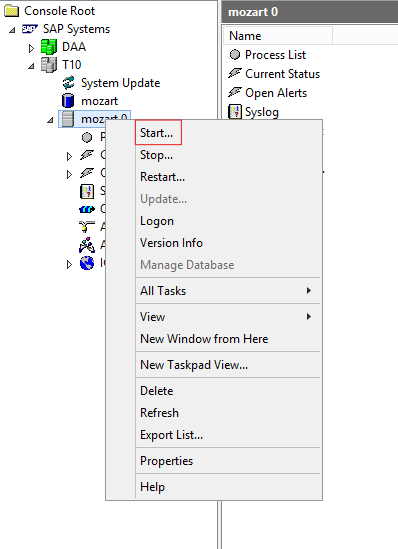Screen dimensions: 398x549
Task: Select Process List text in right pane
Action: pos(275,55)
